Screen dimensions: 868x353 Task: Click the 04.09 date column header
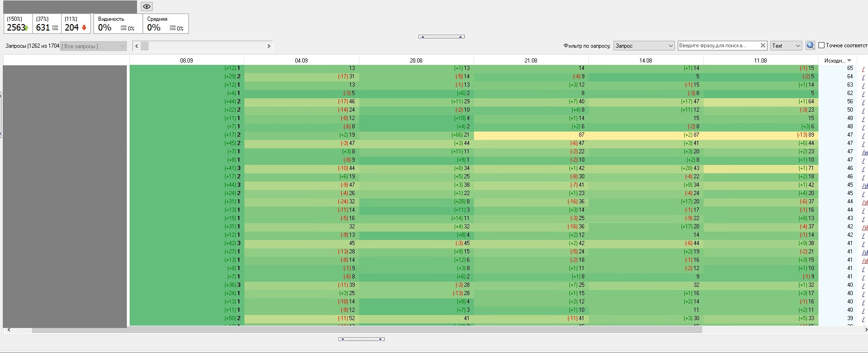(x=301, y=61)
